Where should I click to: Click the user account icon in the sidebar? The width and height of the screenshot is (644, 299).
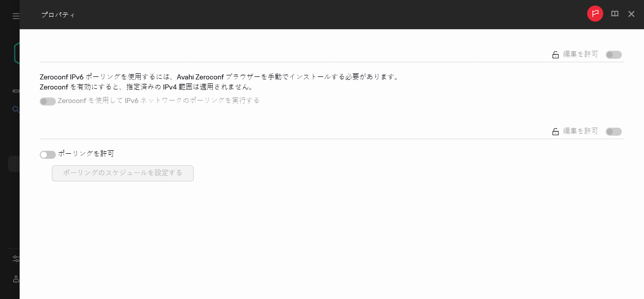(16, 279)
